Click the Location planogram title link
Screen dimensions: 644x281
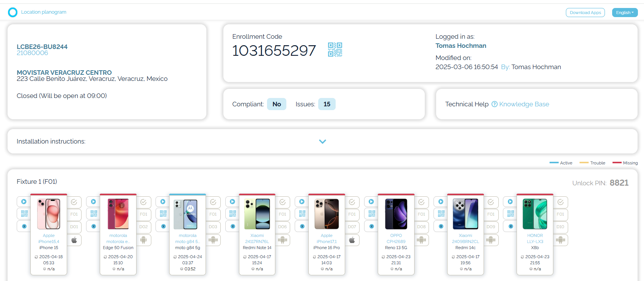coord(44,12)
